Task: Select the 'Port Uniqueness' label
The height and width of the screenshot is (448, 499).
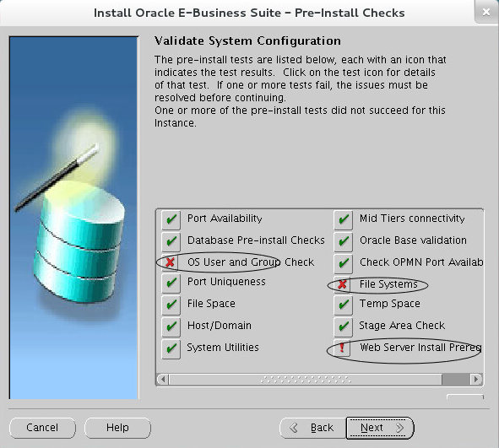Action: coord(226,282)
